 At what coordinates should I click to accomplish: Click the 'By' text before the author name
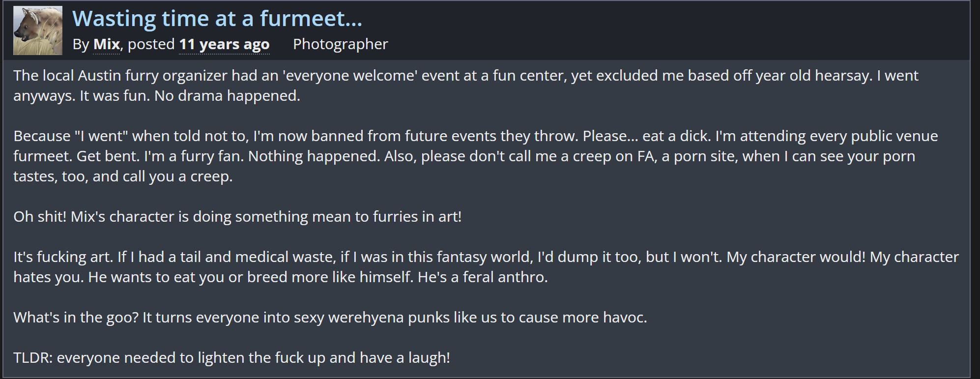tap(81, 44)
